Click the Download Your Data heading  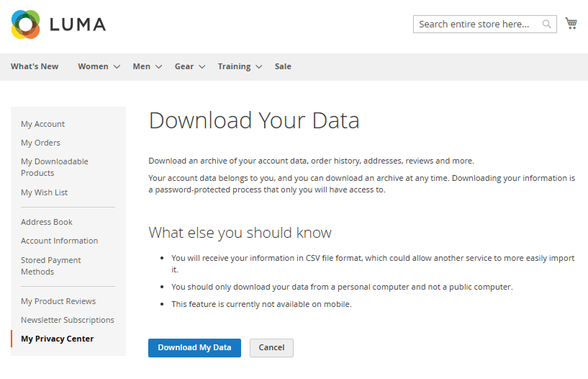(x=254, y=120)
